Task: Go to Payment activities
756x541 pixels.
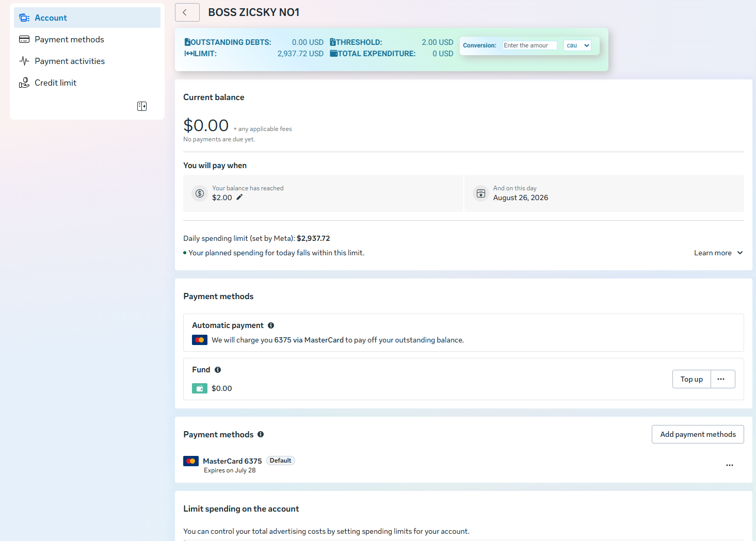Action: click(x=87, y=61)
